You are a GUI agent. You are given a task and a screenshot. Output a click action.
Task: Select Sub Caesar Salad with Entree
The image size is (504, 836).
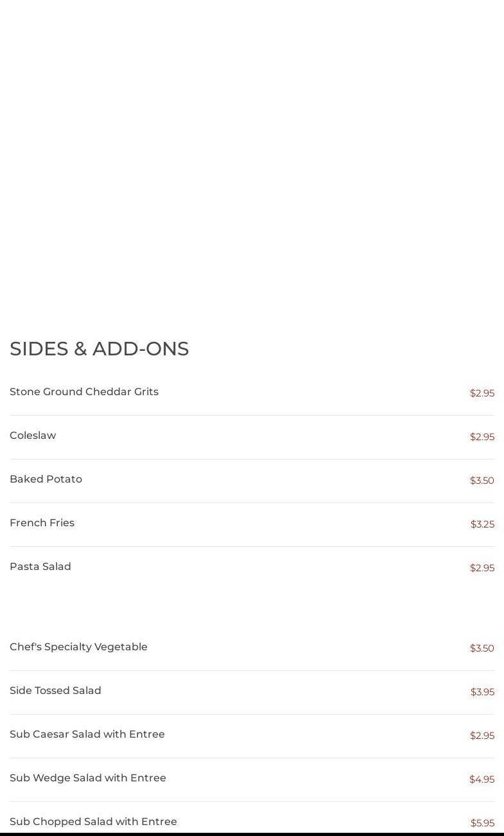point(87,734)
